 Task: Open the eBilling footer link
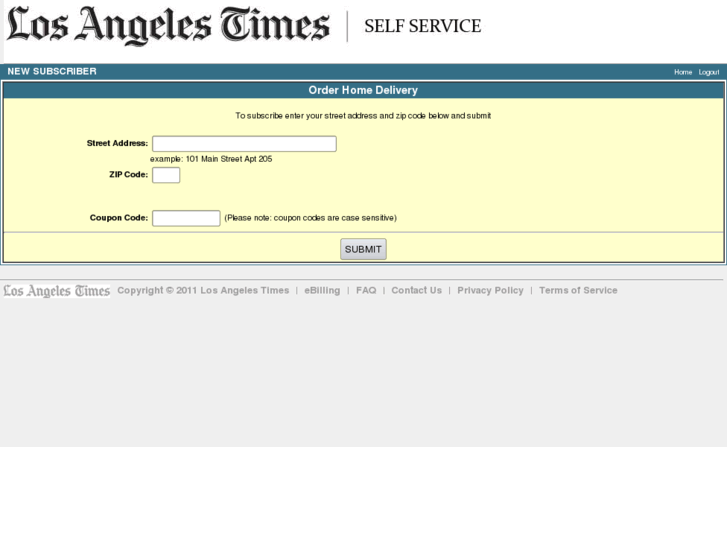(322, 290)
